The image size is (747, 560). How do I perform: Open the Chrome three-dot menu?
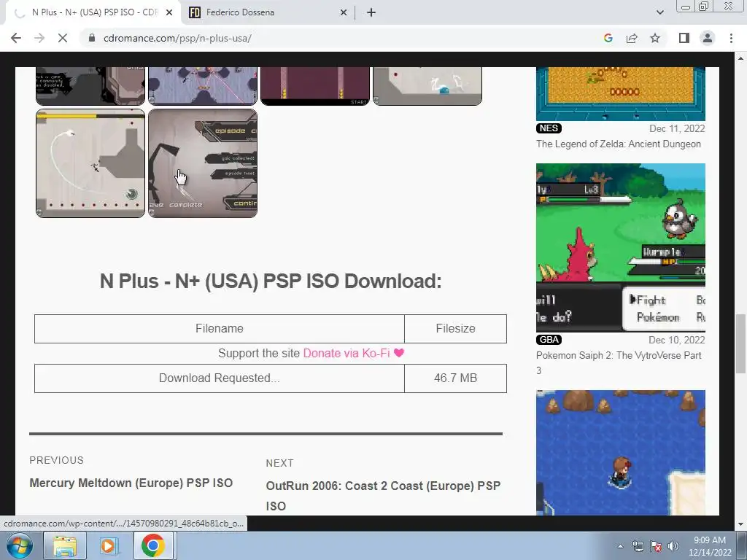click(x=731, y=38)
